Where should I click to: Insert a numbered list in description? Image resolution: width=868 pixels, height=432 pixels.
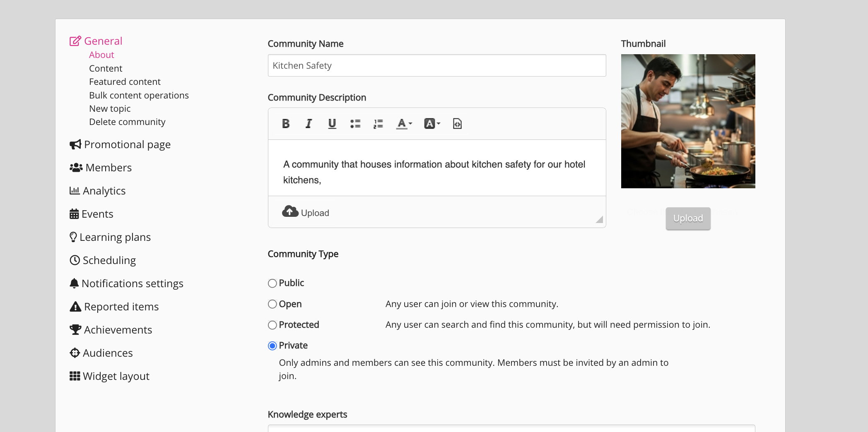[378, 124]
